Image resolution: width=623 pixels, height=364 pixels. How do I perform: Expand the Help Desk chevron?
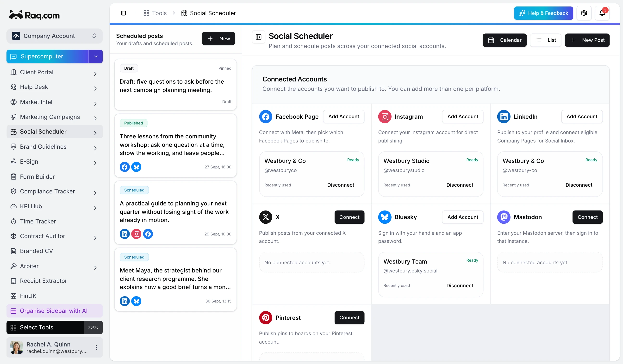click(95, 88)
